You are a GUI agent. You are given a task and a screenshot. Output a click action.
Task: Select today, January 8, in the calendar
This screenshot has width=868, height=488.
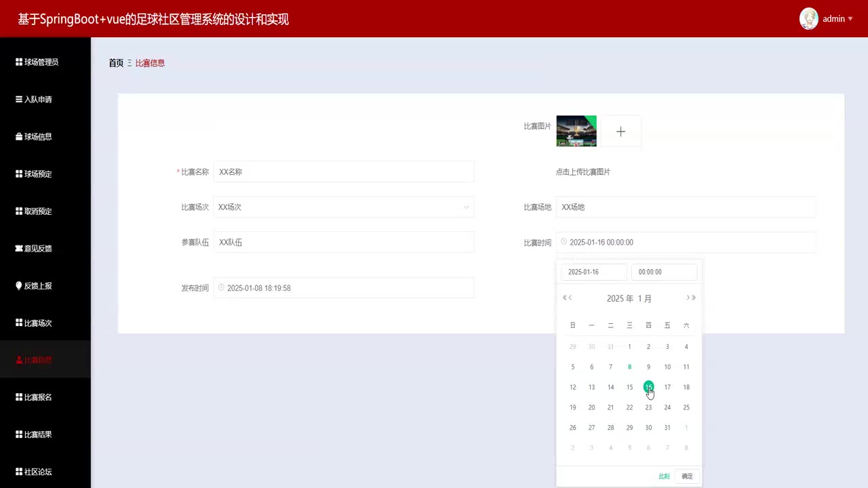click(x=629, y=367)
